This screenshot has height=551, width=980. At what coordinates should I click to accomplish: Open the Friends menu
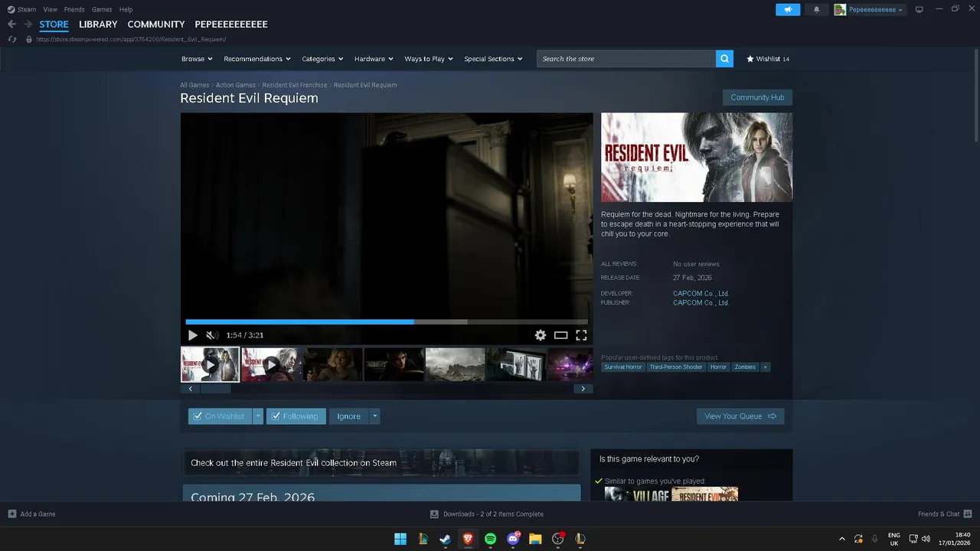74,9
